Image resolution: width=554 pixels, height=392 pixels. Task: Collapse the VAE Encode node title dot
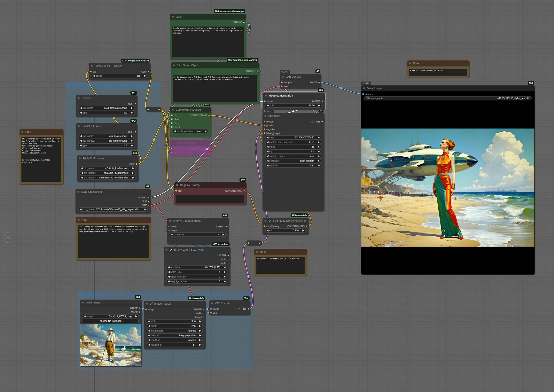point(212,303)
